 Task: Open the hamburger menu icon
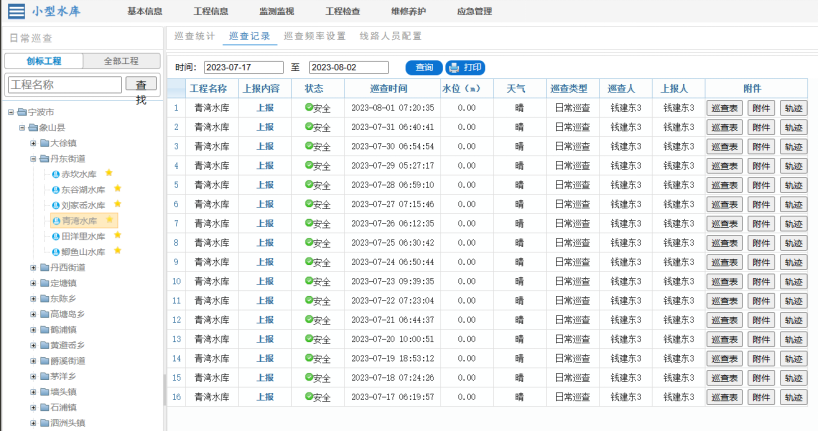pos(16,11)
